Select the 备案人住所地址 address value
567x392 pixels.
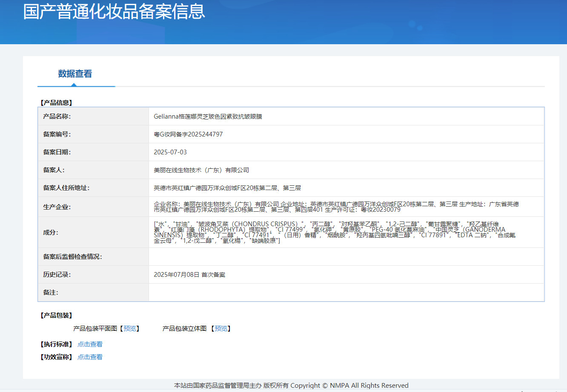[227, 188]
